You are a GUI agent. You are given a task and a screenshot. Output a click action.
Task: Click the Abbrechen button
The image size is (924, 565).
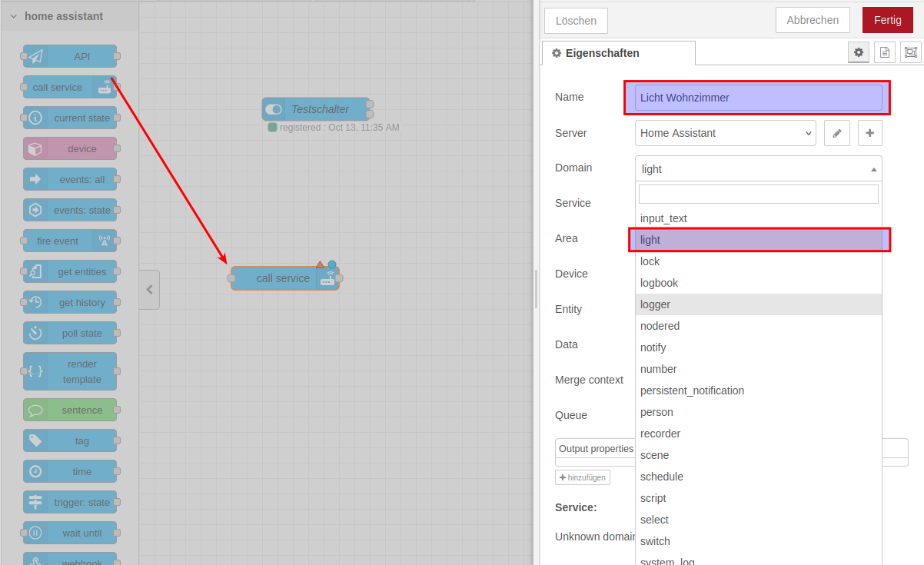(813, 20)
